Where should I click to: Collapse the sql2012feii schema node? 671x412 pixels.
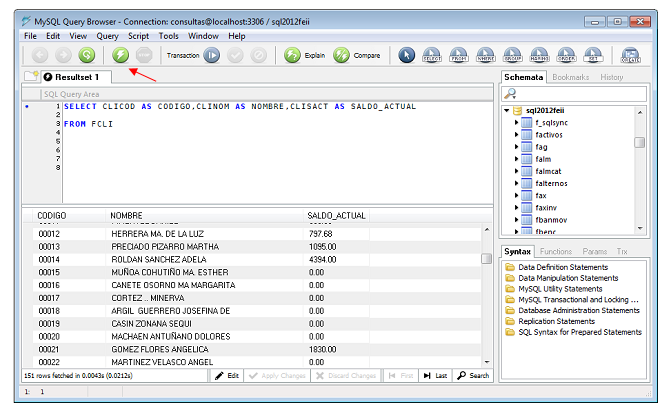click(507, 110)
